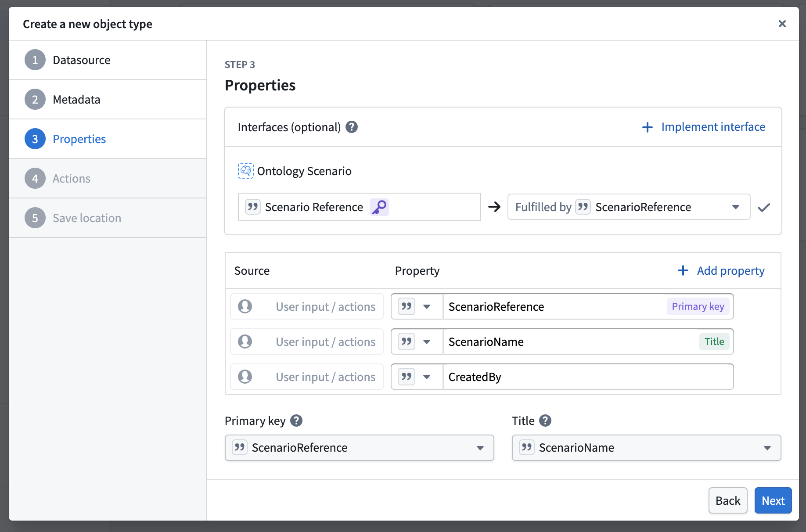Screen dimensions: 806x532
Task: Click the Title badge on ScenarioName
Action: 714,341
